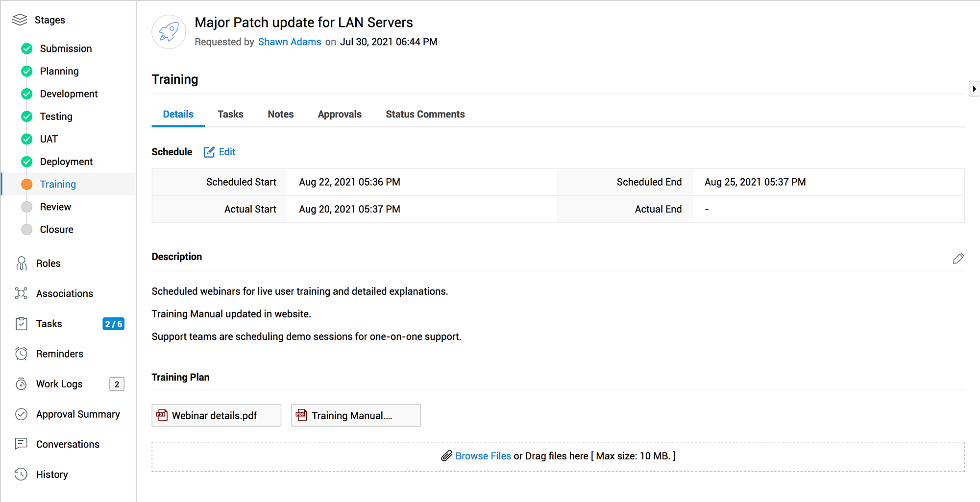Click the History clock icon
This screenshot has height=502, width=980.
(x=21, y=474)
